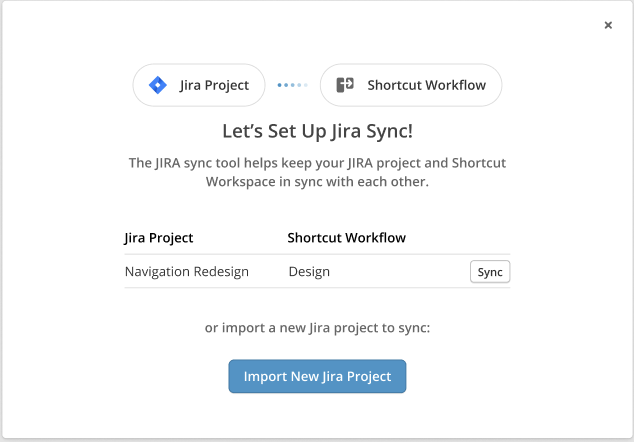Click the "Let's Set Up Jira Sync!" heading
The height and width of the screenshot is (442, 634).
(x=317, y=131)
